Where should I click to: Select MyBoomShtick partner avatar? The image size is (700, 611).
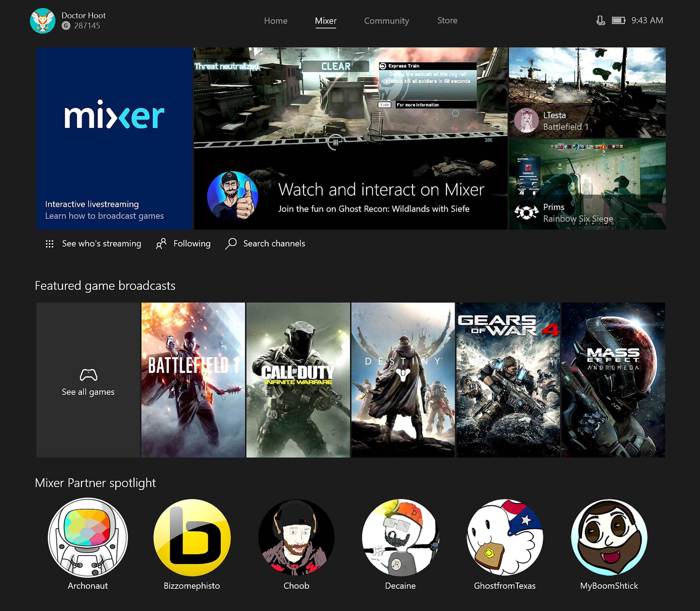tap(609, 538)
